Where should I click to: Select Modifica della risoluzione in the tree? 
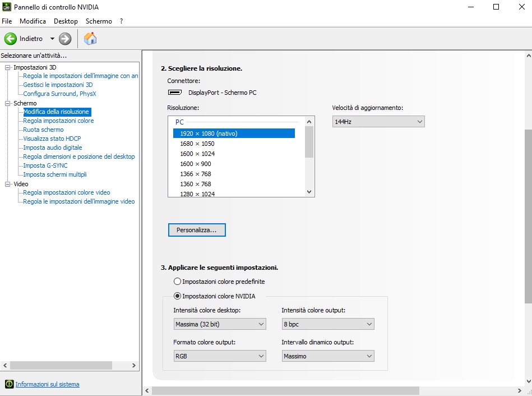pyautogui.click(x=56, y=112)
